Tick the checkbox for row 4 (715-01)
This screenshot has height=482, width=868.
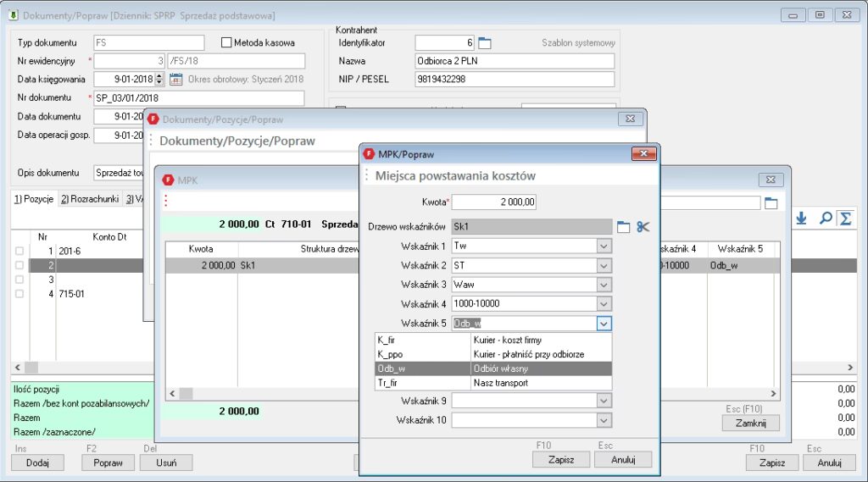19,294
